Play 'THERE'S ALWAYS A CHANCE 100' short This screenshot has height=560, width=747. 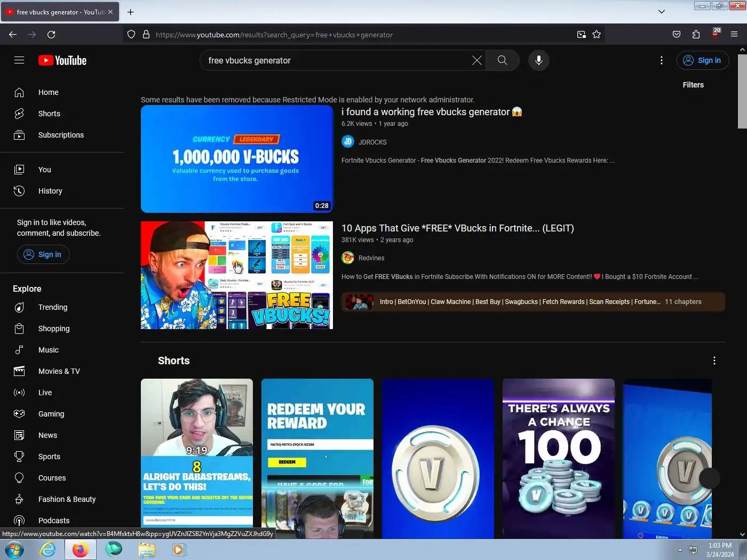(x=559, y=459)
